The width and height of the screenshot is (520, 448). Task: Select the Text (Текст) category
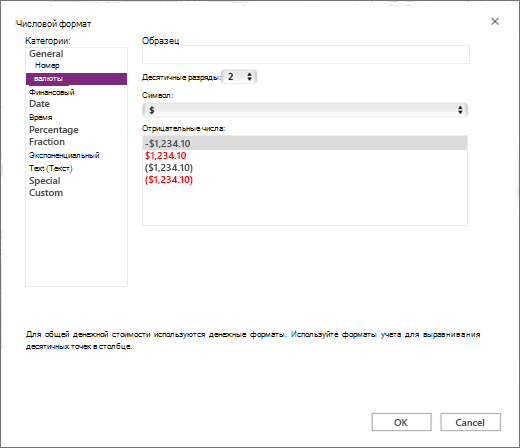pyautogui.click(x=50, y=168)
